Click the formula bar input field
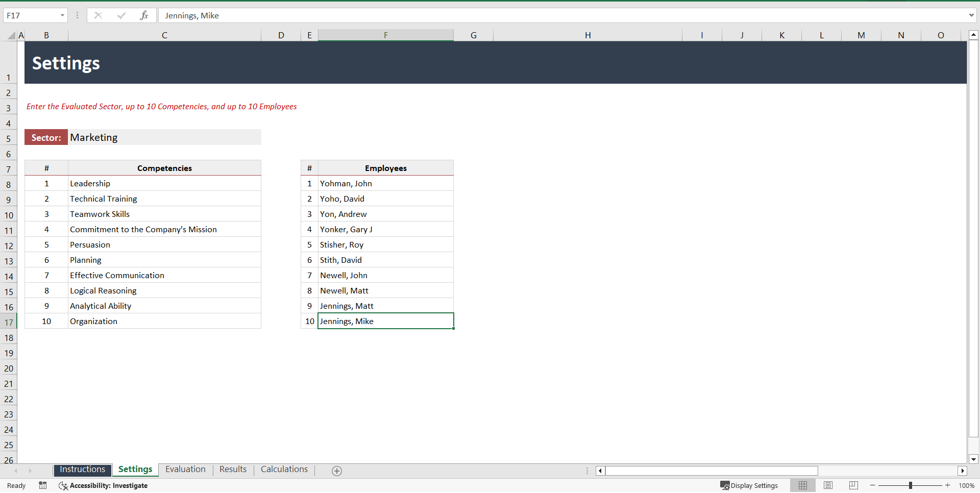Viewport: 980px width, 493px height. pos(563,15)
